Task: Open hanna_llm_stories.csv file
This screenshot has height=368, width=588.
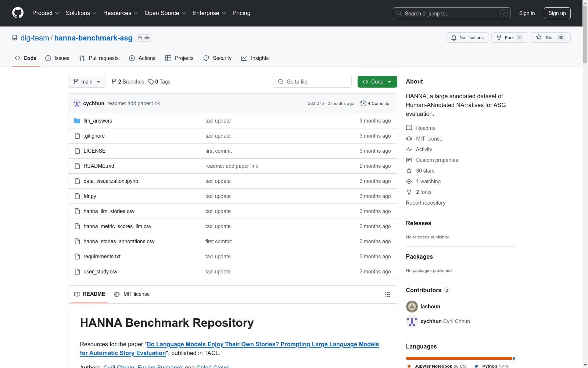Action: [109, 211]
